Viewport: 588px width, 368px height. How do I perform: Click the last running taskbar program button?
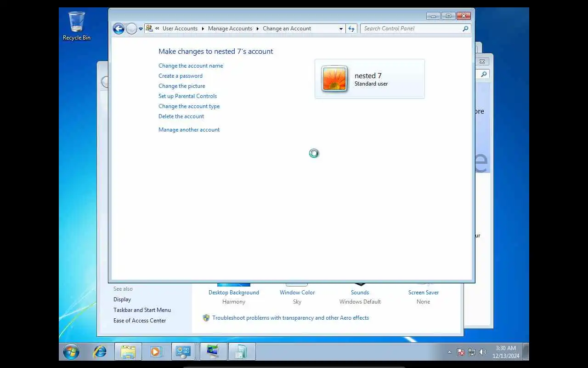pyautogui.click(x=242, y=352)
